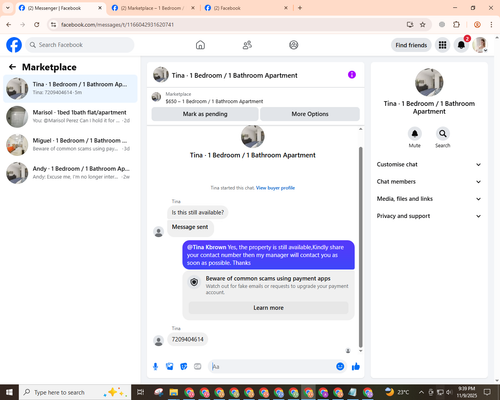Open browser extensions puzzle icon
Image resolution: width=500 pixels, height=400 pixels.
click(x=456, y=25)
